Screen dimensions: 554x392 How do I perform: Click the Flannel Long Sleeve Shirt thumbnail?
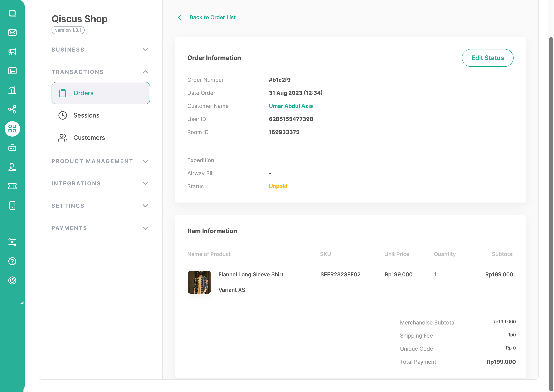[x=199, y=282]
